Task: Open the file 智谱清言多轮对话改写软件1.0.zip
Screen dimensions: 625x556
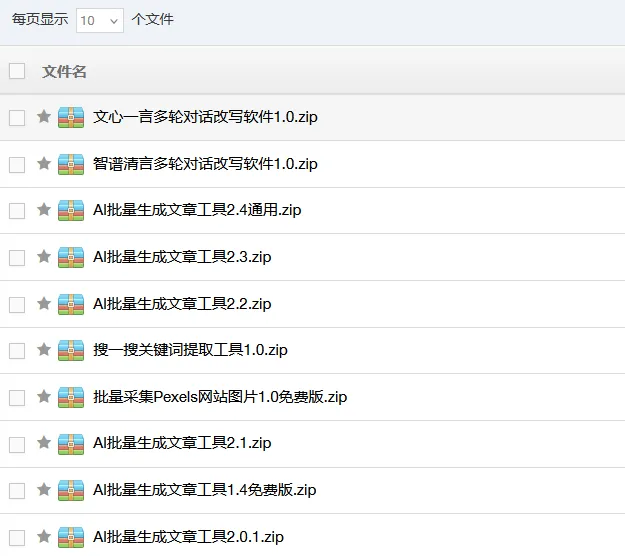Action: (205, 164)
